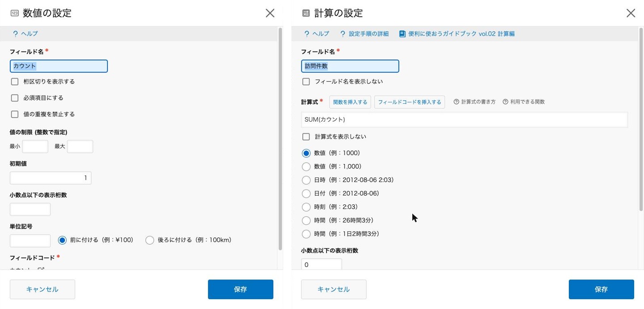Viewport: 644px width, 309px height.
Task: Click scrollbar of 数値の設定 dialog
Action: pos(280,139)
